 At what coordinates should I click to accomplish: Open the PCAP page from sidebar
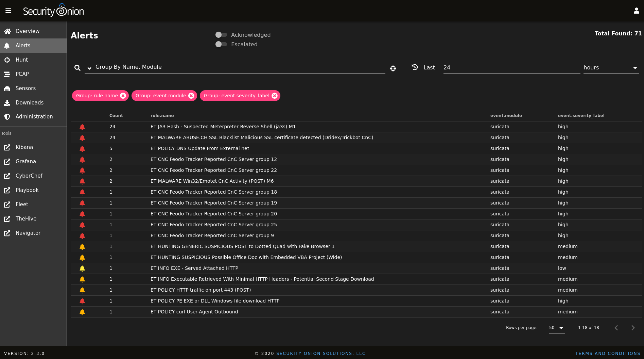coord(22,74)
